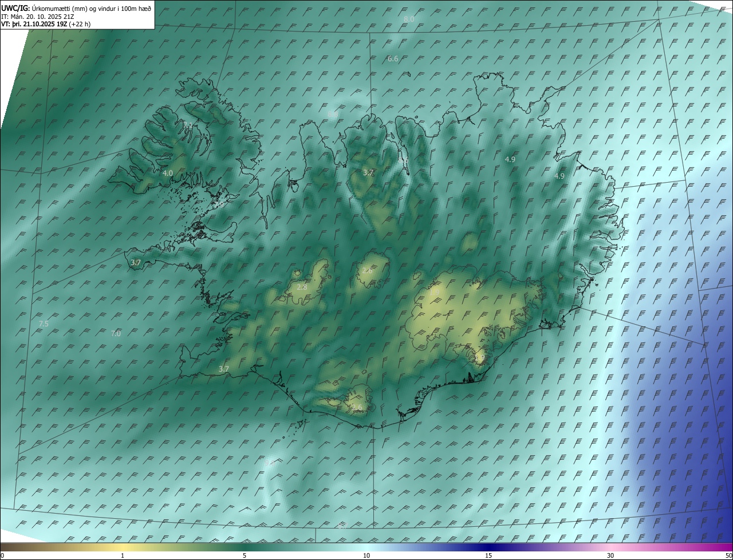The width and height of the screenshot is (733, 560).
Task: Click the "VT: þri. 21.10.2025 19Z (+22 h)" line
Action: pyautogui.click(x=46, y=24)
